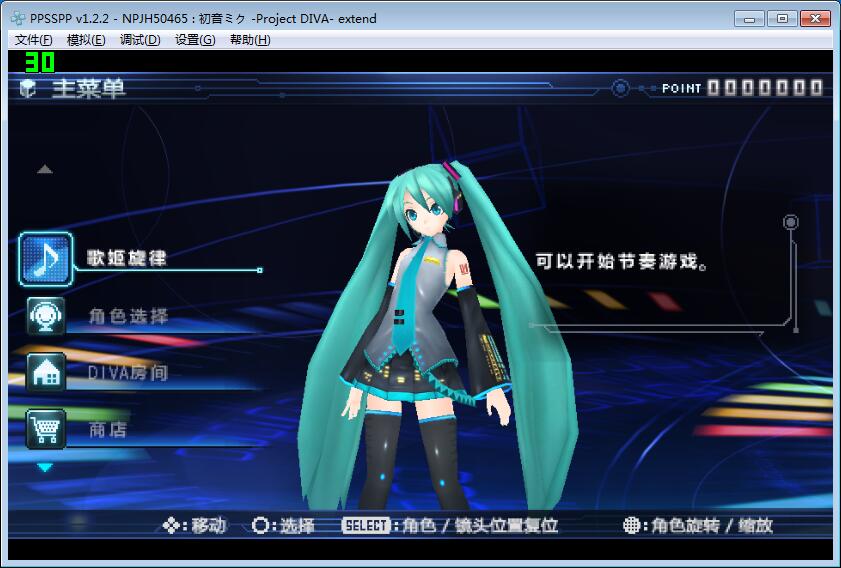841x568 pixels.
Task: Click the PPSSPP logo in title bar
Action: (17, 18)
